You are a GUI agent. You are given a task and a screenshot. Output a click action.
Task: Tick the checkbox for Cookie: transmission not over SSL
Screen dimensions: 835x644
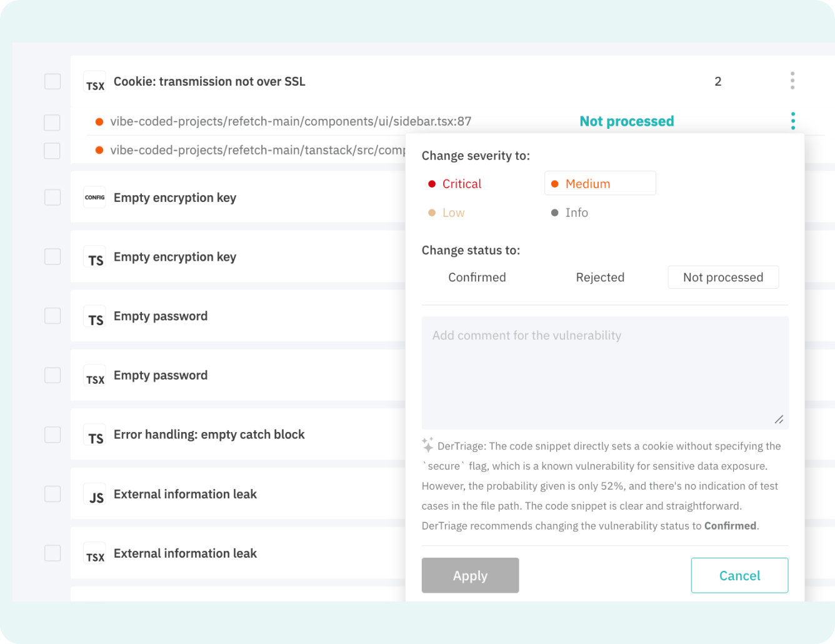click(52, 81)
